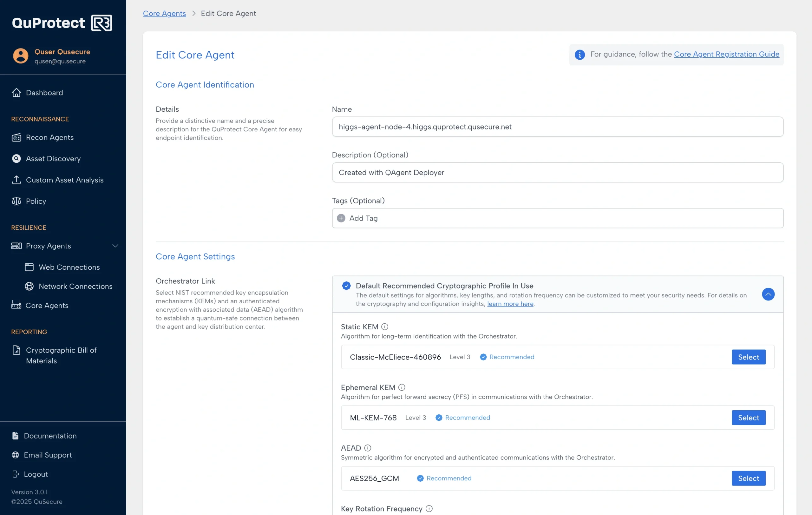Screen dimensions: 812x515
Task: Click the Key Rotation Frequency info icon
Action: coord(429,509)
